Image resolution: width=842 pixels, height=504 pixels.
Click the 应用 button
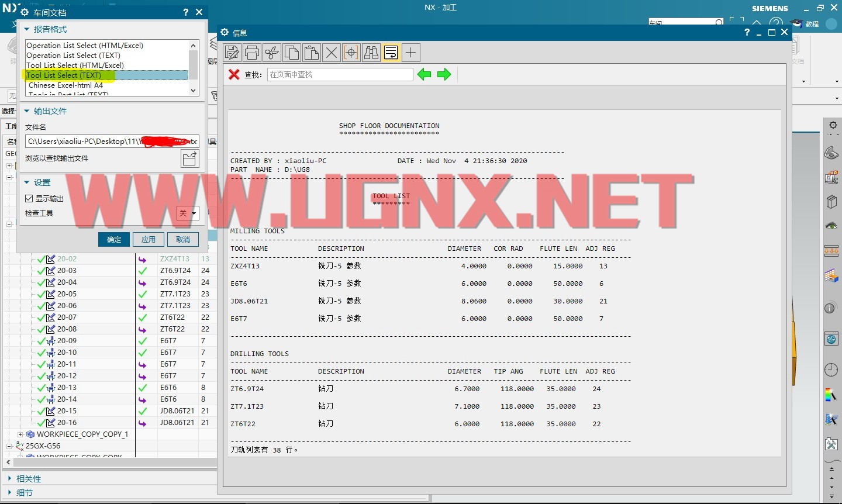click(x=149, y=240)
